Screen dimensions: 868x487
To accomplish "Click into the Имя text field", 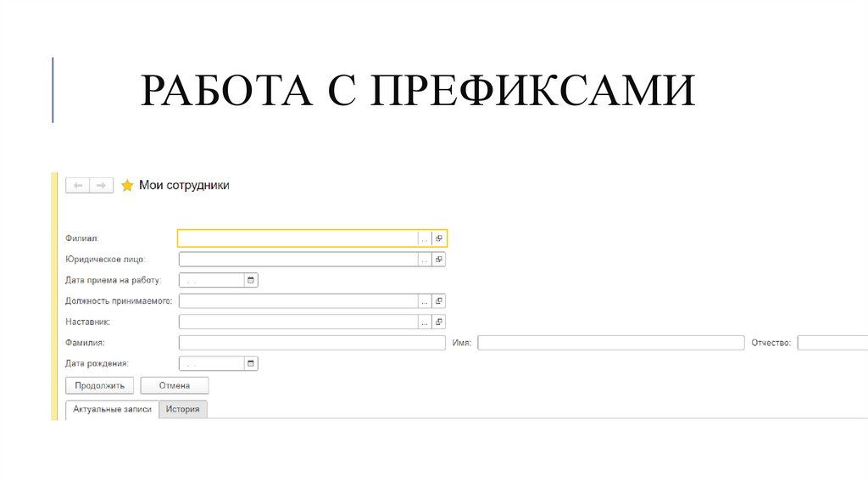I will click(x=611, y=343).
